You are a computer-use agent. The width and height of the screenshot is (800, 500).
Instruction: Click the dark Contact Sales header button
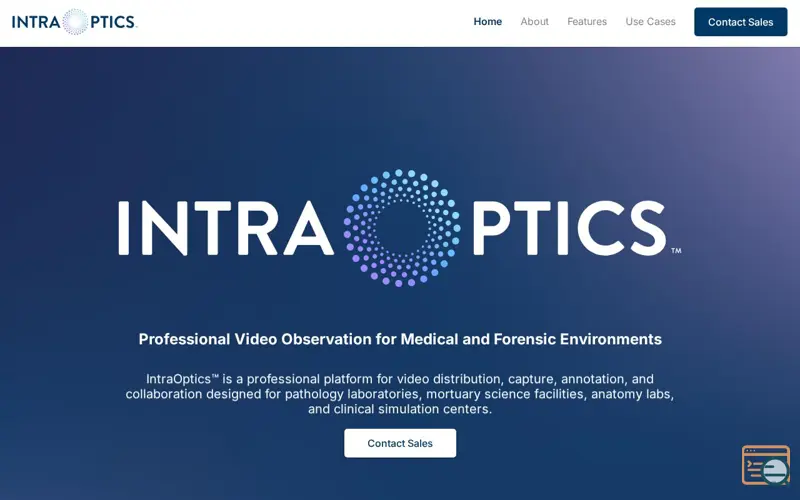[x=740, y=22]
